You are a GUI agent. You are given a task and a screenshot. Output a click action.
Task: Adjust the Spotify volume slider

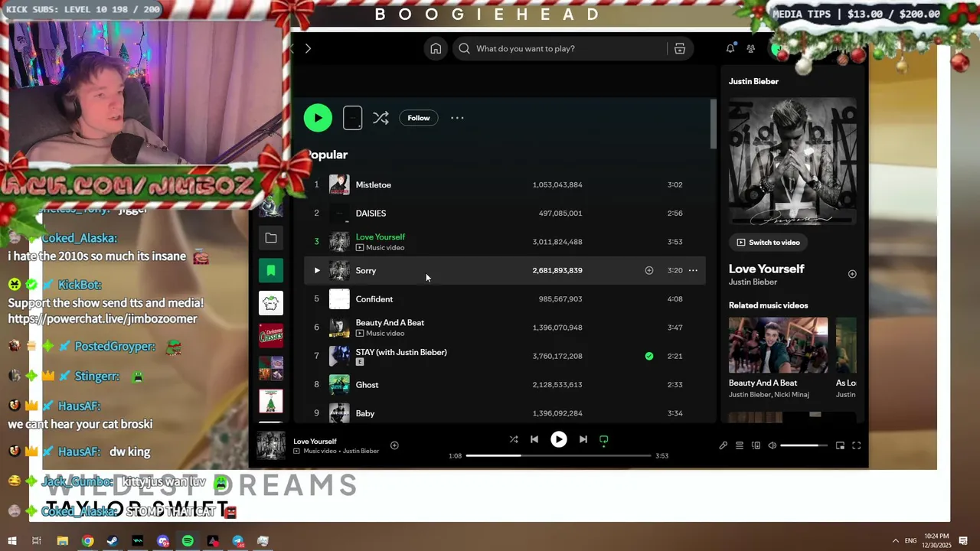[x=804, y=445]
